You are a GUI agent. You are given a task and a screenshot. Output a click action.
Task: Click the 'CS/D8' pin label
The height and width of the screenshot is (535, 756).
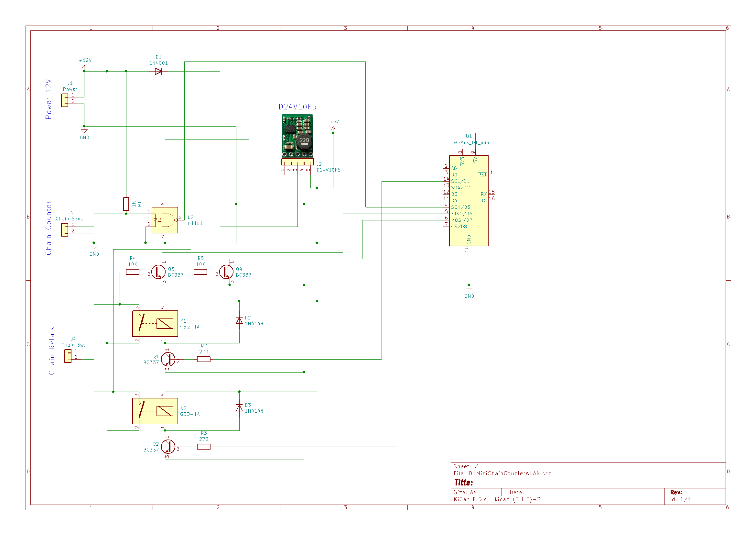point(459,227)
